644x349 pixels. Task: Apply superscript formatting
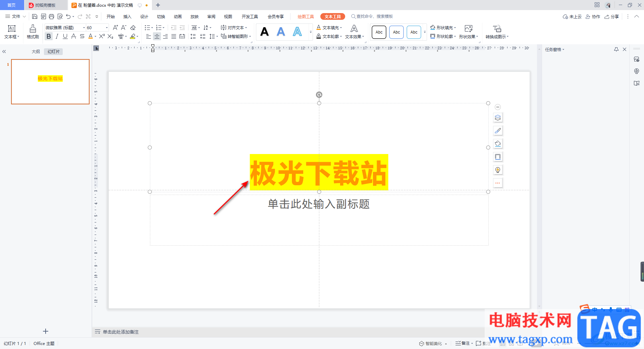pos(102,36)
